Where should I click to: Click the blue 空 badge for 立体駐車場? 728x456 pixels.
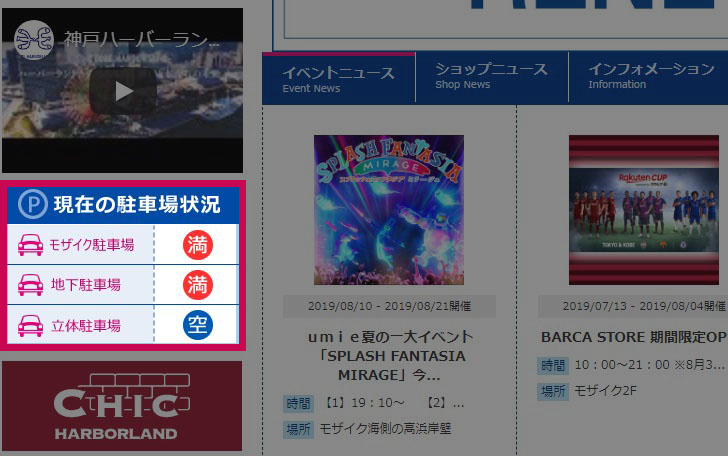[198, 325]
